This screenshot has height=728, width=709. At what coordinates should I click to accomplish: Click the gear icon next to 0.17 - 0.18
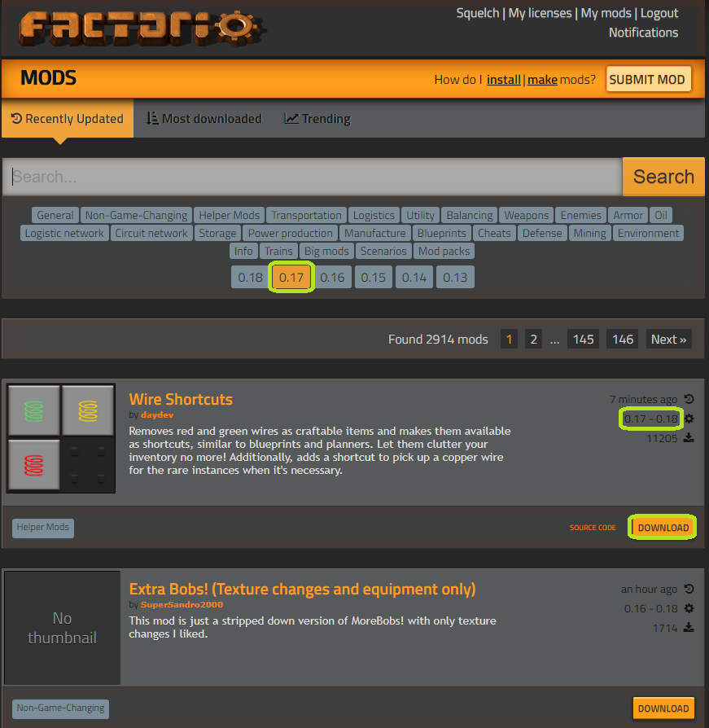(689, 419)
